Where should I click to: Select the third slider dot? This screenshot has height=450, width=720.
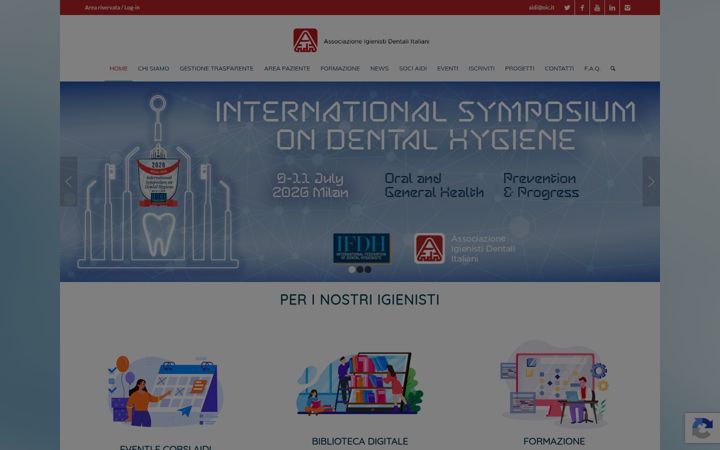[x=368, y=270]
